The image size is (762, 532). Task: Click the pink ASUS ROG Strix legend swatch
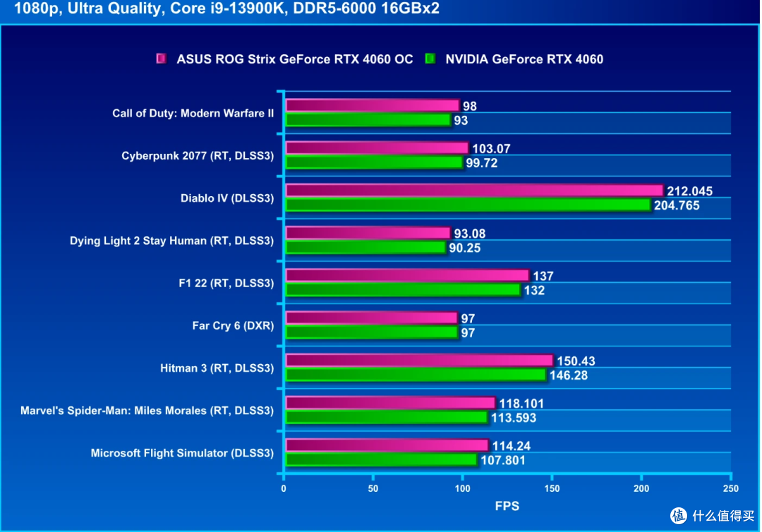pos(162,59)
